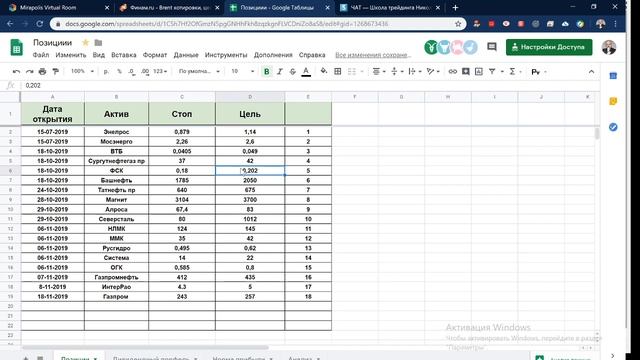Viewport: 640px width, 360px height.
Task: Open the Google Sheets home icon
Action: pos(16,47)
